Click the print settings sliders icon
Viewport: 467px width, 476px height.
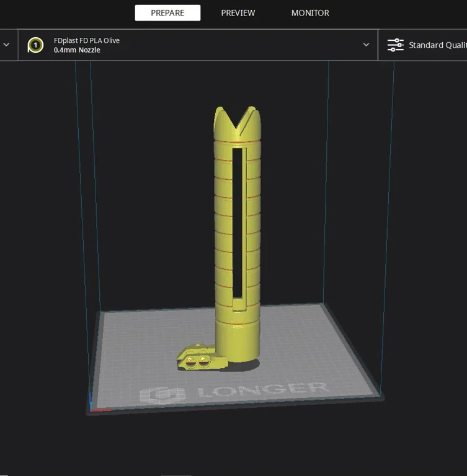coord(395,45)
